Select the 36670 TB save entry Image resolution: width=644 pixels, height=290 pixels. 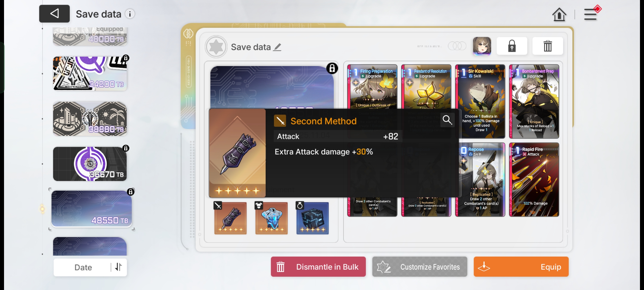tap(90, 164)
